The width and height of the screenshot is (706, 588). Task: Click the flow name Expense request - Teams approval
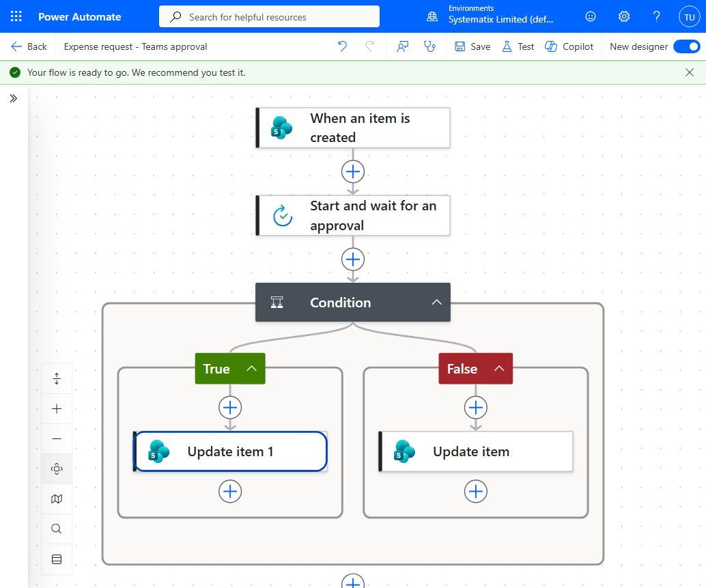[x=135, y=46]
